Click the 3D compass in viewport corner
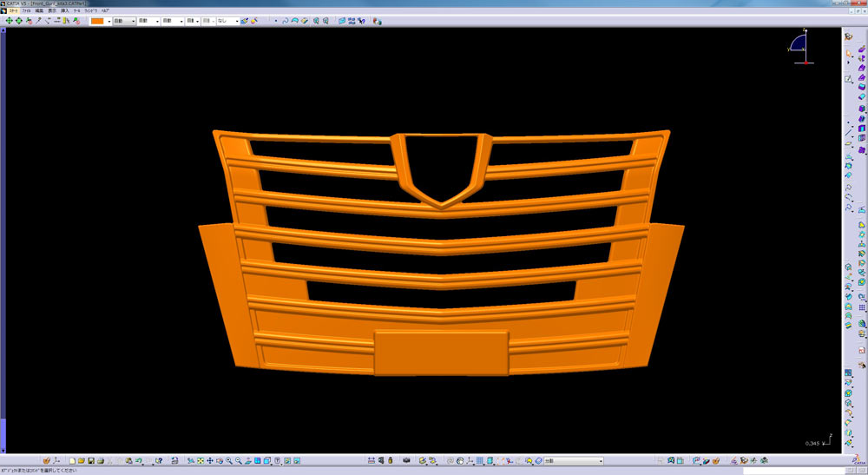 click(801, 48)
